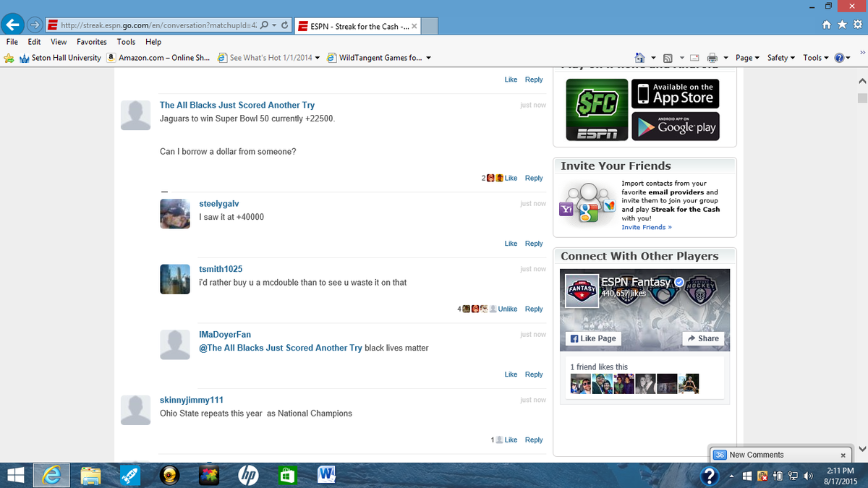Click the Read mail envelope icon
This screenshot has height=488, width=868.
(694, 58)
